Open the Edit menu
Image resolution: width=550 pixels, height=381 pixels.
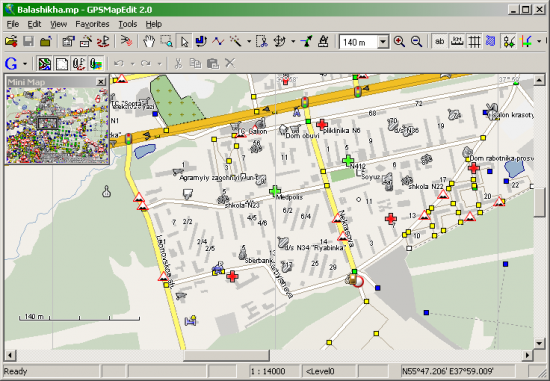pyautogui.click(x=34, y=24)
